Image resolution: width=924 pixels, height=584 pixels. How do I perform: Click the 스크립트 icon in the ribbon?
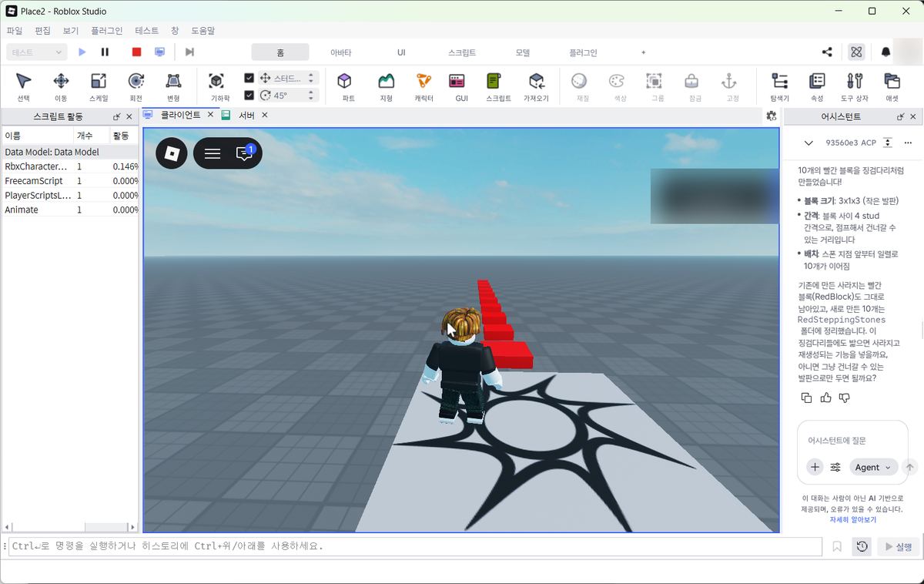(x=498, y=86)
